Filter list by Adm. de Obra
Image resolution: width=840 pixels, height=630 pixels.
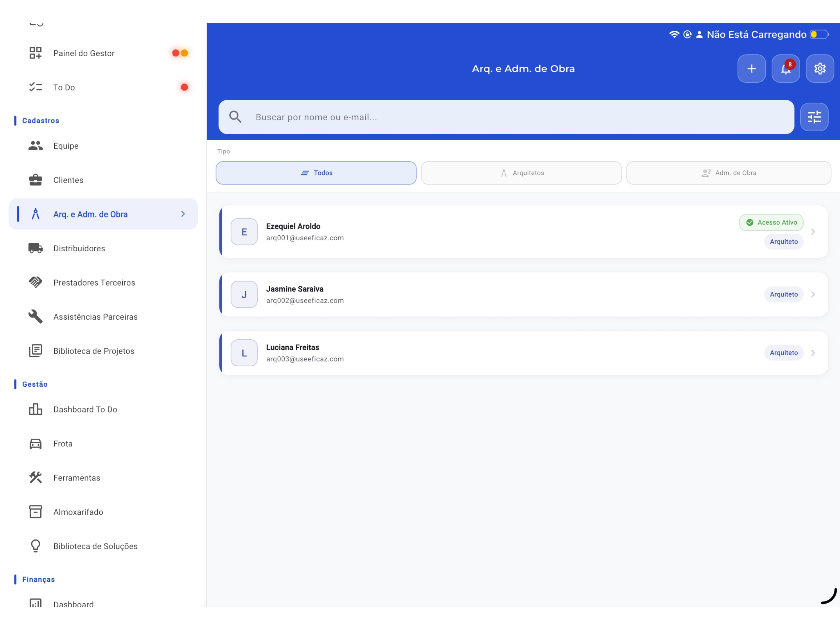[728, 173]
